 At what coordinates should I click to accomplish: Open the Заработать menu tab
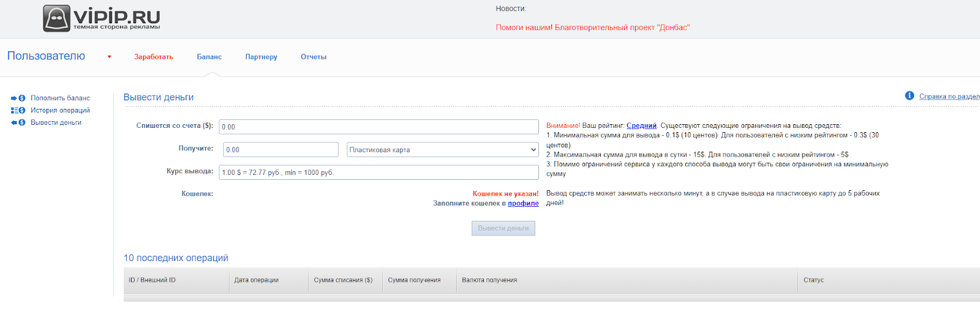[x=154, y=57]
